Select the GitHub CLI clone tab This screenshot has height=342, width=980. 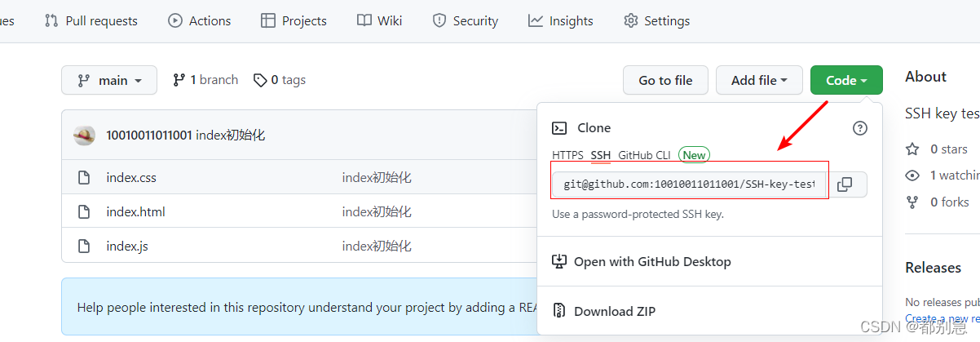[644, 155]
